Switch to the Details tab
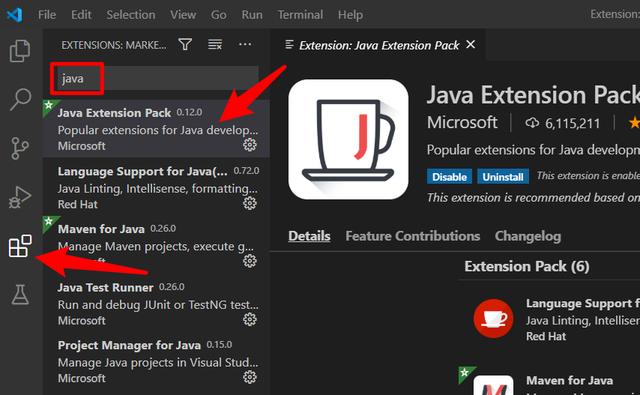This screenshot has height=395, width=640. (309, 236)
